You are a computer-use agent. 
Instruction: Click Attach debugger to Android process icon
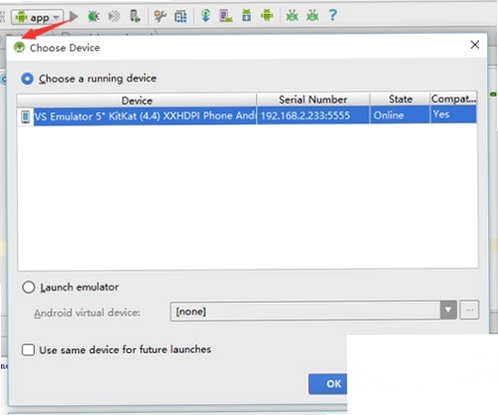click(135, 16)
